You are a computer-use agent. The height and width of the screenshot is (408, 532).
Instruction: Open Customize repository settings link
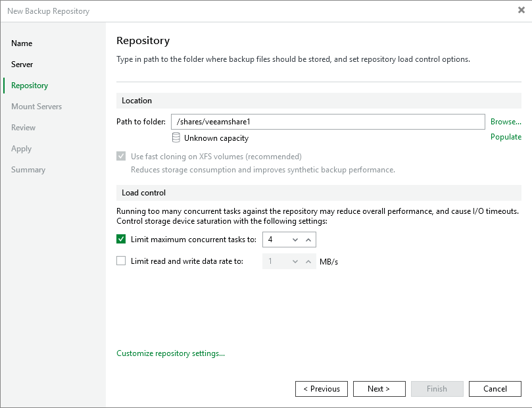[170, 353]
